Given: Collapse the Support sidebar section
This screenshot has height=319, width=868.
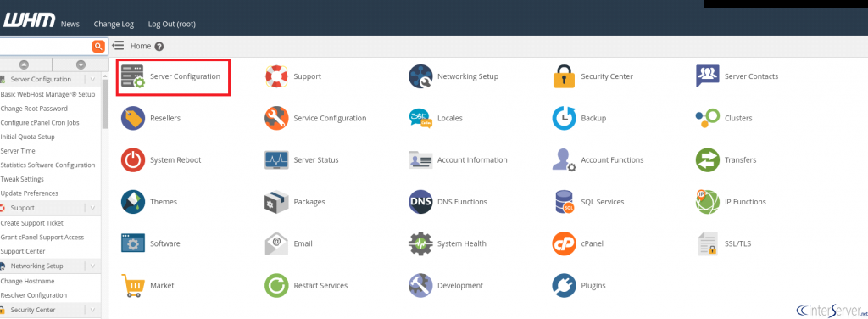Looking at the screenshot, I should [92, 208].
